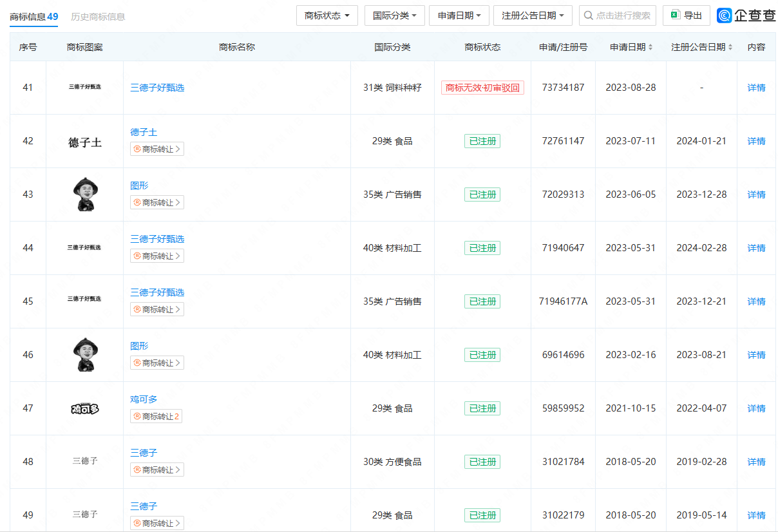Open the 申请日期 dropdown filter
Viewport: 778px width, 532px height.
pyautogui.click(x=459, y=15)
